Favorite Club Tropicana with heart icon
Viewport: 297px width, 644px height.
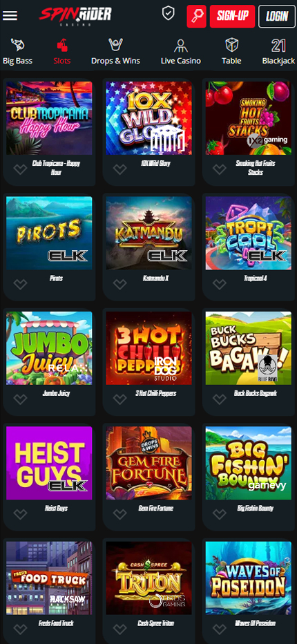[x=20, y=169]
